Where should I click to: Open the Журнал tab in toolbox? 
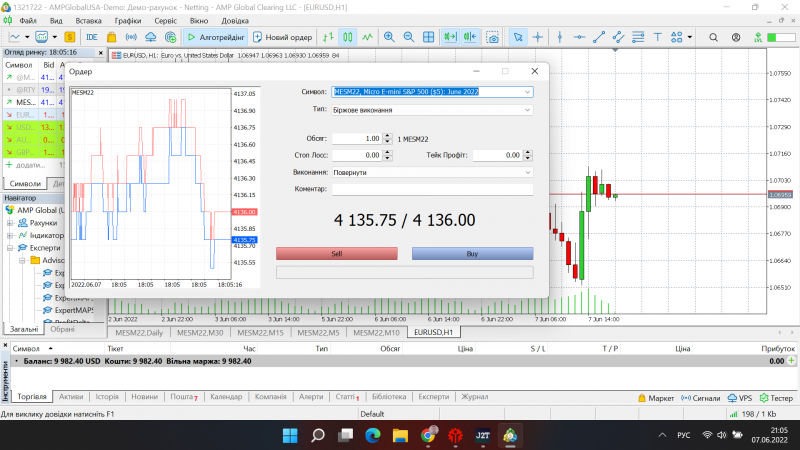pyautogui.click(x=474, y=396)
